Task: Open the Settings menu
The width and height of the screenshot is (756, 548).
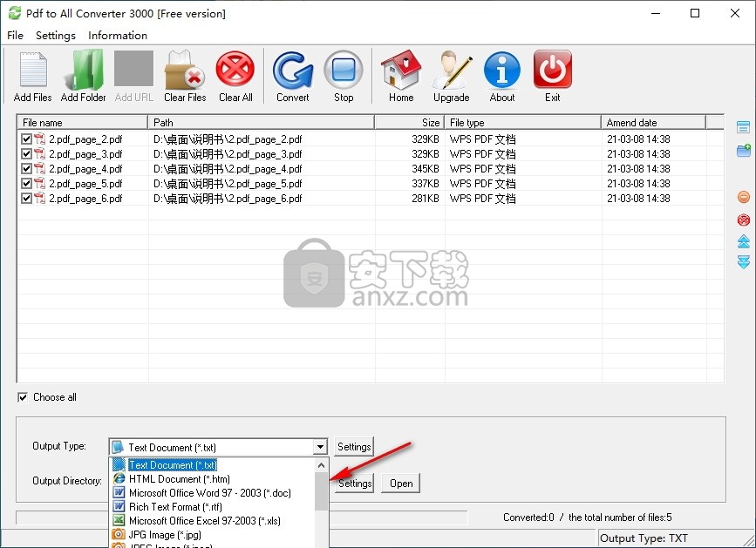Action: tap(56, 35)
